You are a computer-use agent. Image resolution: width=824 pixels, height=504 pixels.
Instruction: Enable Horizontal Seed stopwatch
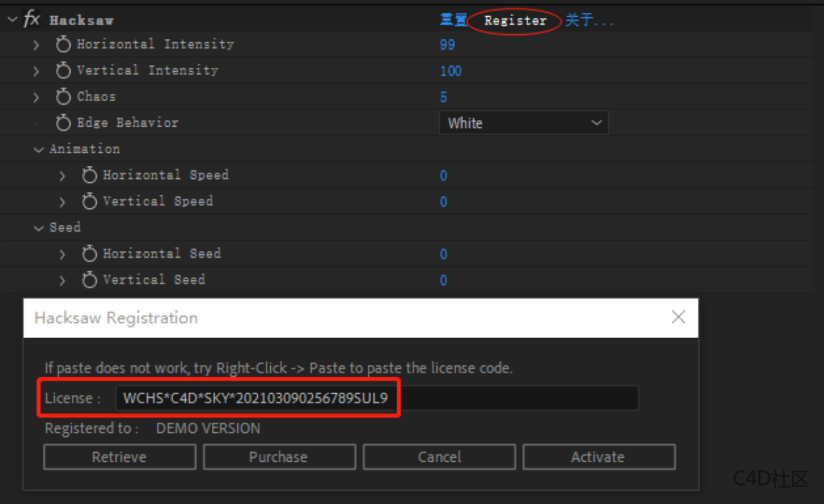(x=89, y=254)
